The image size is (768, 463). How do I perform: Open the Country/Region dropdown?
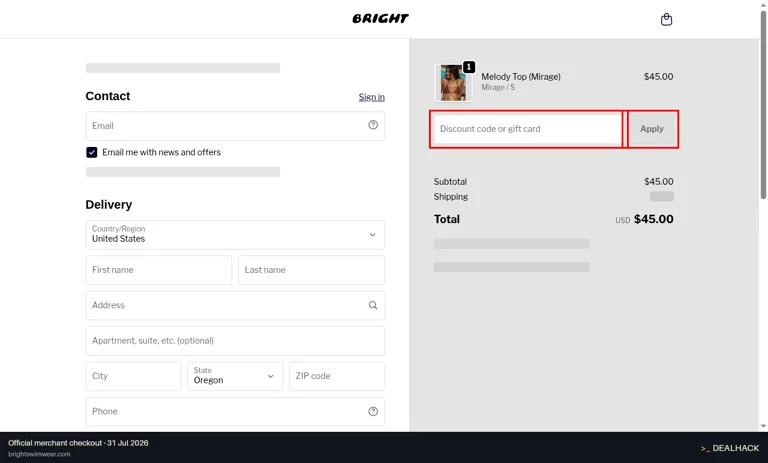pyautogui.click(x=235, y=235)
